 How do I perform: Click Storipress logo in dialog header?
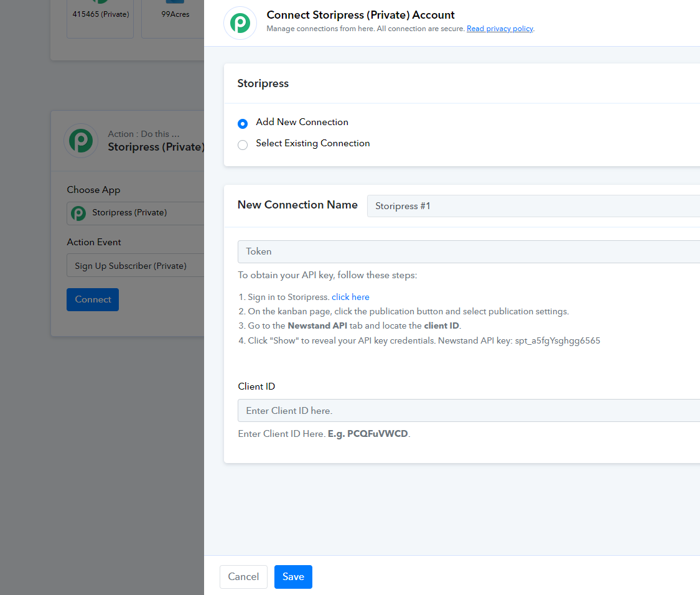click(x=240, y=23)
